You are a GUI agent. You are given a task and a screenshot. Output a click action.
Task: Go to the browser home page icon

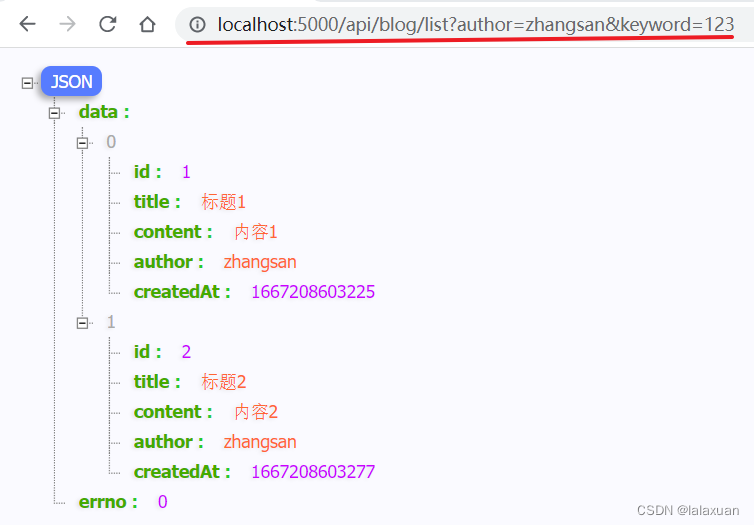click(147, 24)
